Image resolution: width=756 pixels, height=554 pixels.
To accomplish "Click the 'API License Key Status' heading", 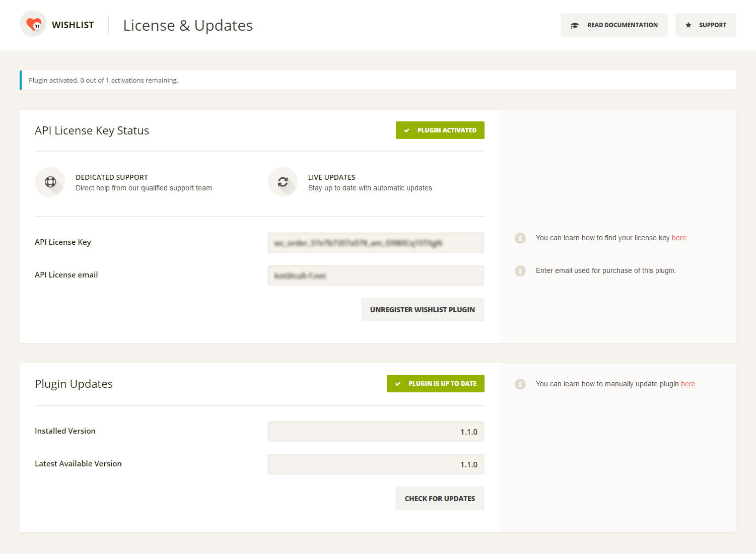I will [x=92, y=130].
